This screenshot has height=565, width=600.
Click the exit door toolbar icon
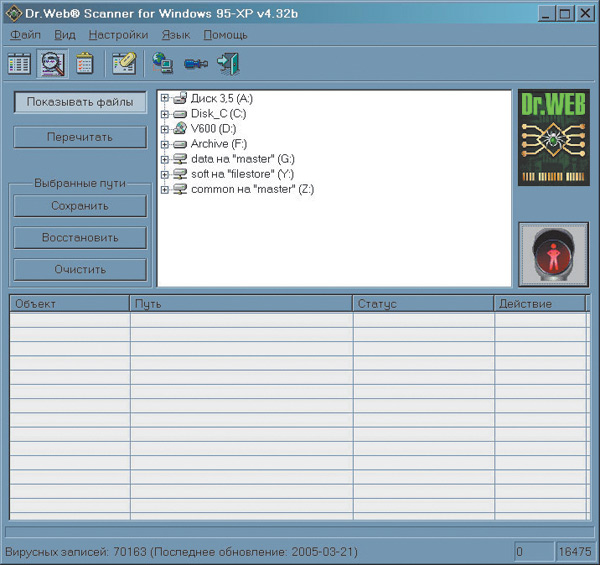pos(229,64)
